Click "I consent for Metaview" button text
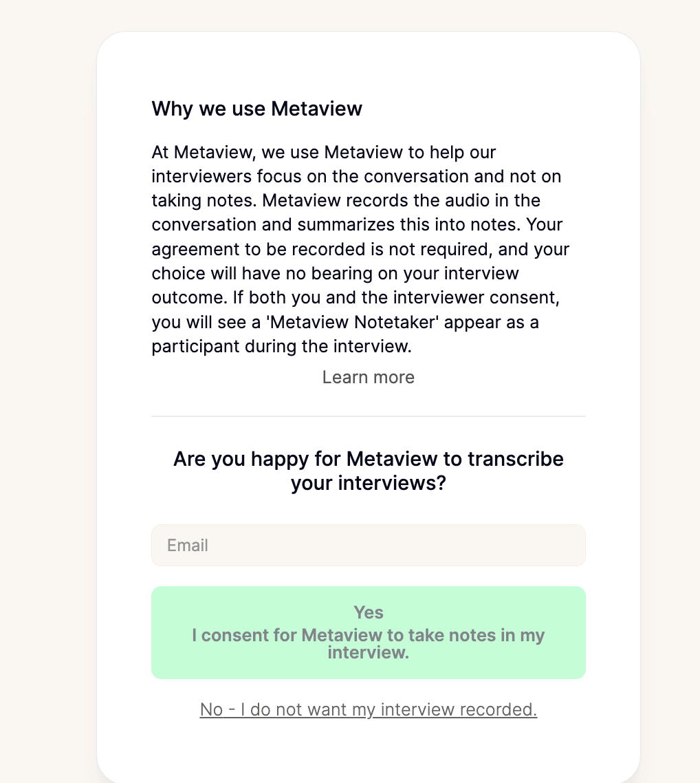 (x=368, y=635)
